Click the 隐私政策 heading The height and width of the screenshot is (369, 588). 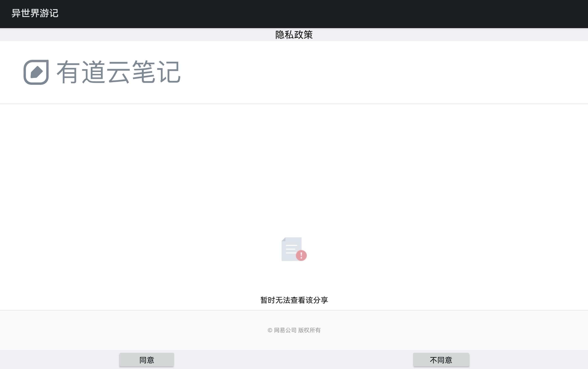pos(294,35)
